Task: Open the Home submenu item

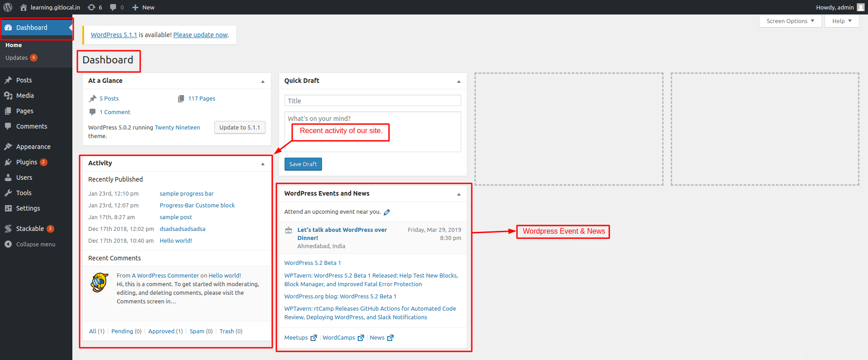Action: click(x=14, y=45)
